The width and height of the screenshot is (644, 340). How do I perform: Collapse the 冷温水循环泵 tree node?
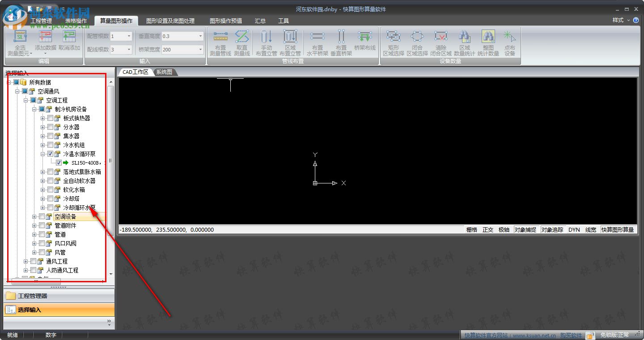[43, 154]
